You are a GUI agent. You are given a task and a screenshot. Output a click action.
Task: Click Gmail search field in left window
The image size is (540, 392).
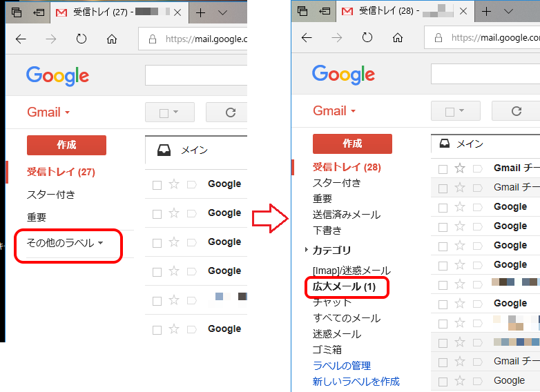pos(196,75)
